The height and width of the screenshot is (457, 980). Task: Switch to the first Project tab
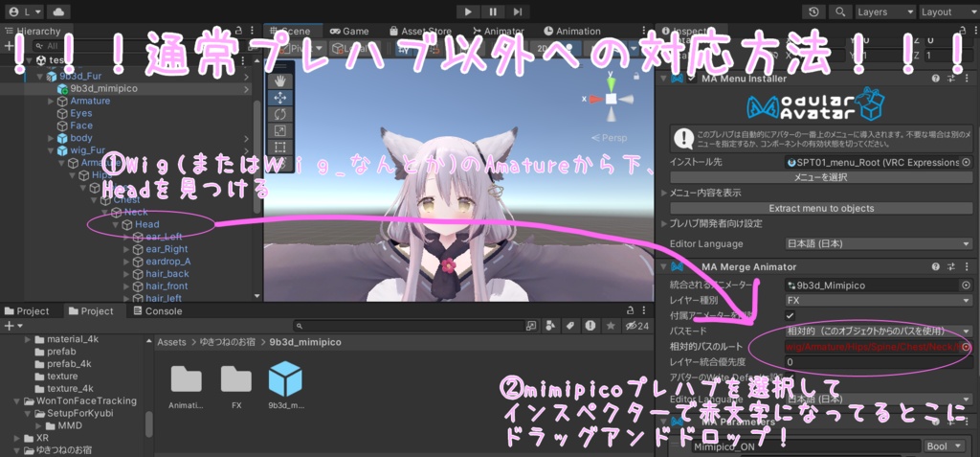pyautogui.click(x=26, y=311)
